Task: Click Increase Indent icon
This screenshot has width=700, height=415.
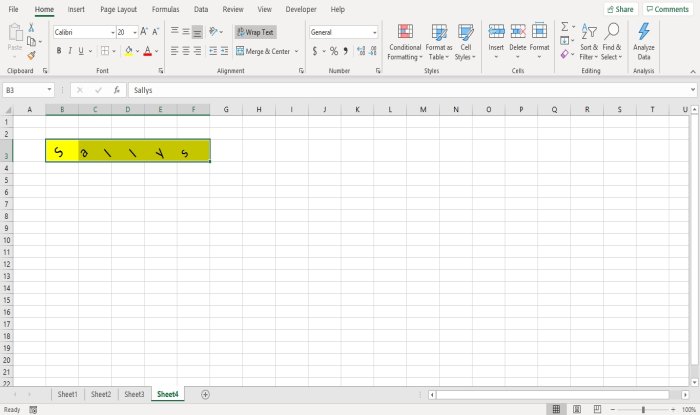Action: click(224, 51)
